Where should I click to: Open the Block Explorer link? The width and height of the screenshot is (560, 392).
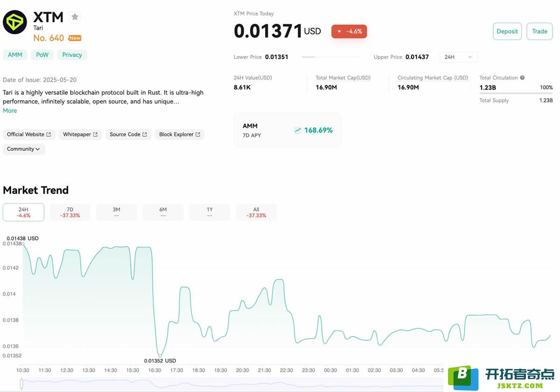(180, 134)
